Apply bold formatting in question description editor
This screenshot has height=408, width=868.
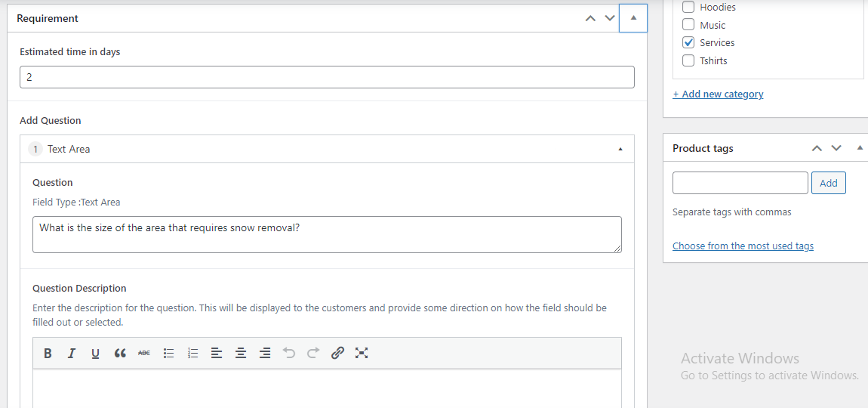tap(48, 353)
